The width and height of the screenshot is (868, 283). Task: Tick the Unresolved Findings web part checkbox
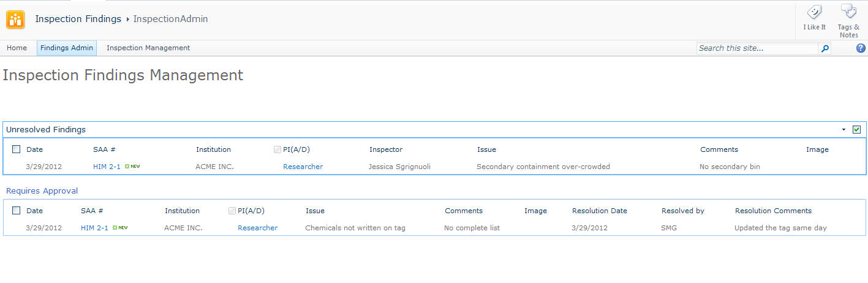click(856, 129)
